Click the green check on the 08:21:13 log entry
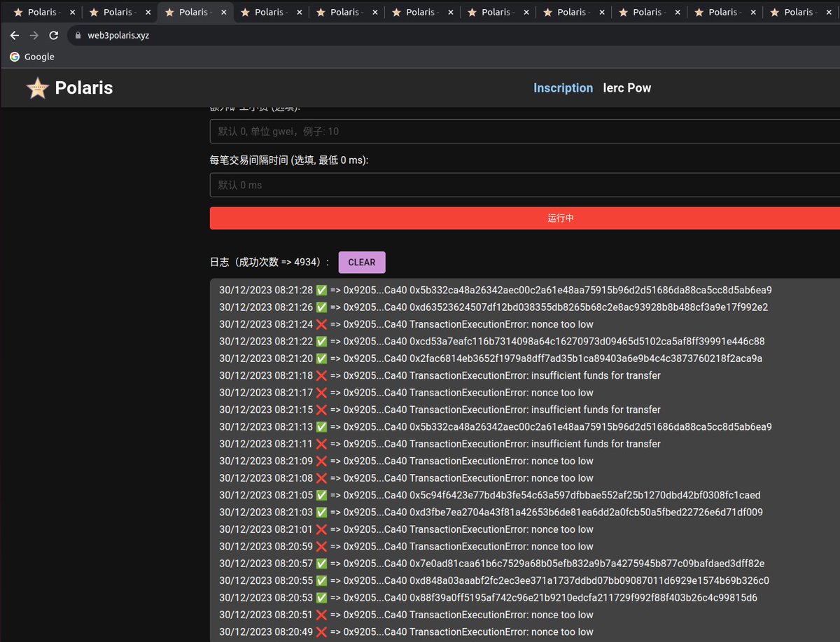This screenshot has height=642, width=840. click(x=321, y=427)
